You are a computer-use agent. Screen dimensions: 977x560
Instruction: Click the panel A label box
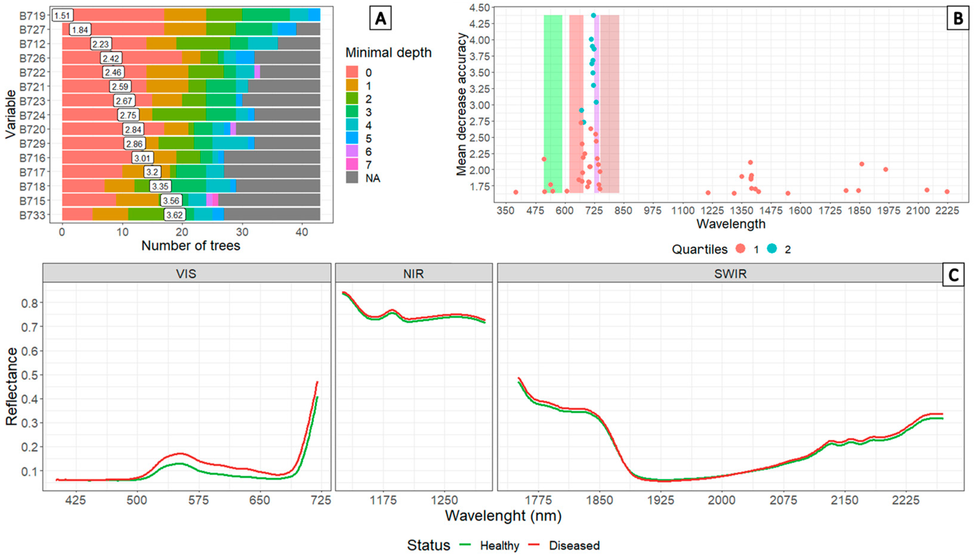[x=380, y=18]
